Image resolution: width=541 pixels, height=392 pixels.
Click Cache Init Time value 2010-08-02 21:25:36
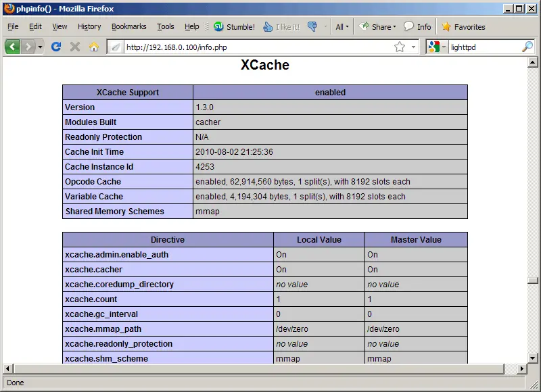click(x=234, y=151)
